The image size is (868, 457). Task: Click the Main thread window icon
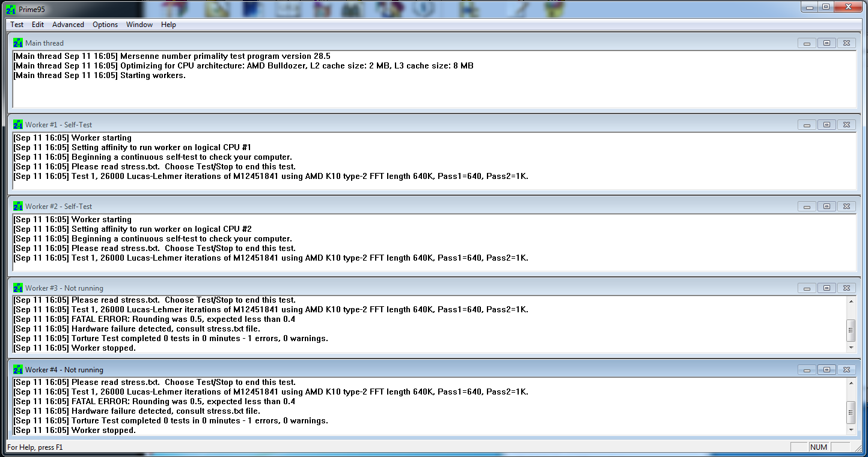click(18, 43)
